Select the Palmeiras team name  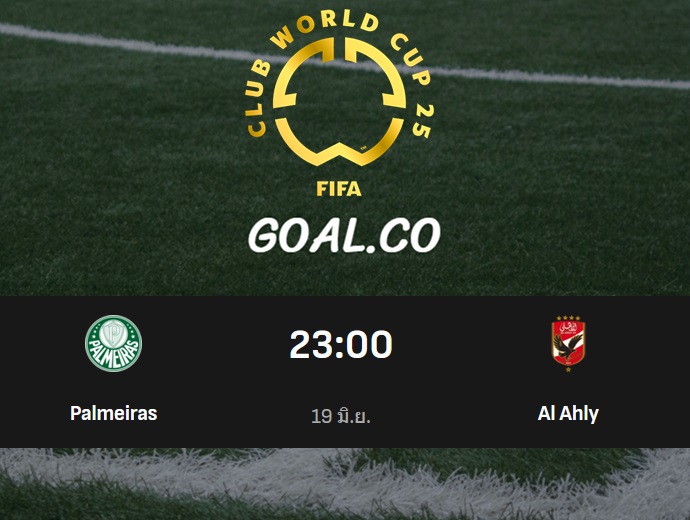click(x=114, y=413)
